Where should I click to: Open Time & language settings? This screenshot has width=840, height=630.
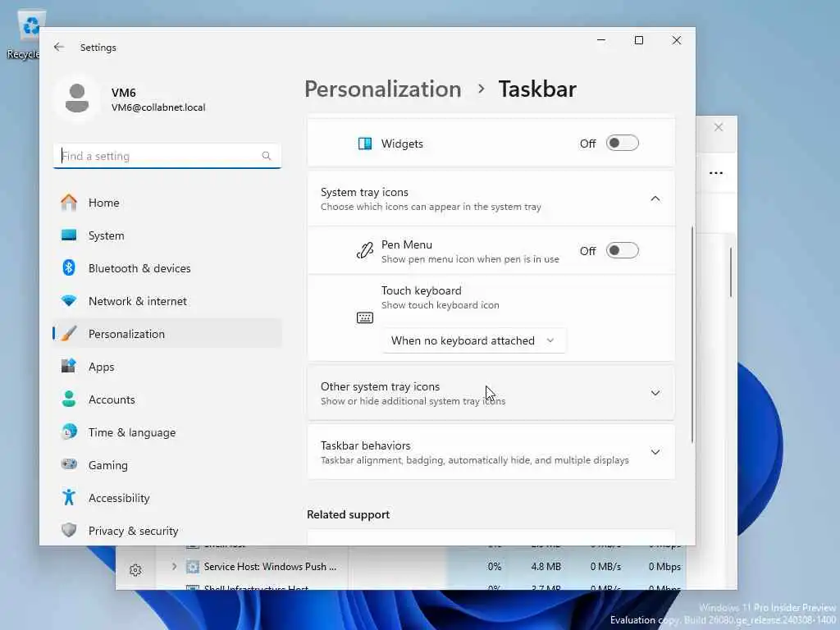tap(167, 431)
